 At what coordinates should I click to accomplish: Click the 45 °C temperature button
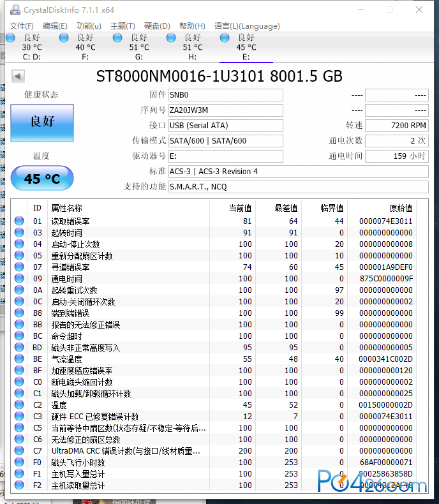coord(42,178)
